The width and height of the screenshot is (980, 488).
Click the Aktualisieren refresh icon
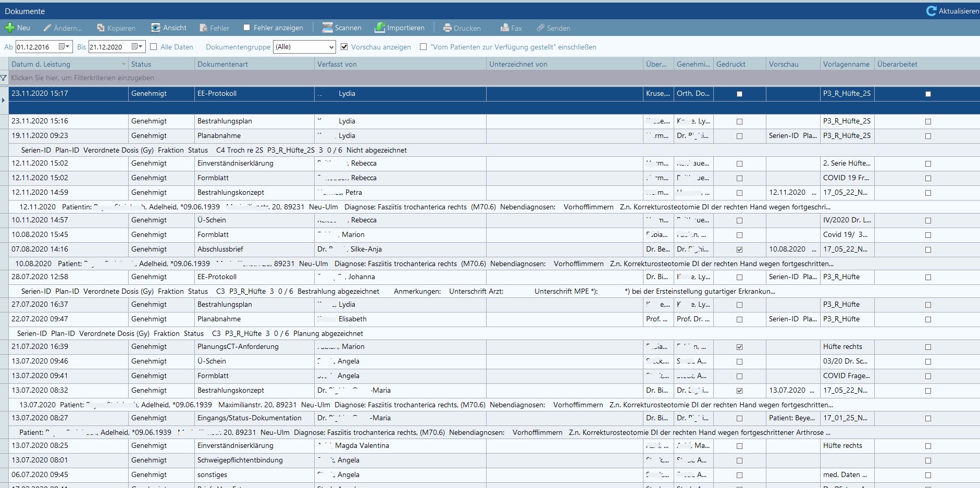click(x=931, y=11)
